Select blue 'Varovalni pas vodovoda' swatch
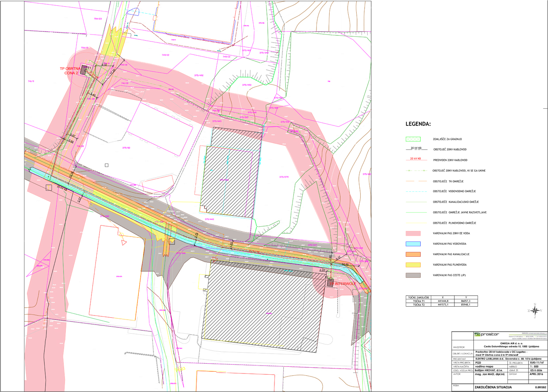The image size is (548, 392). pos(413,244)
